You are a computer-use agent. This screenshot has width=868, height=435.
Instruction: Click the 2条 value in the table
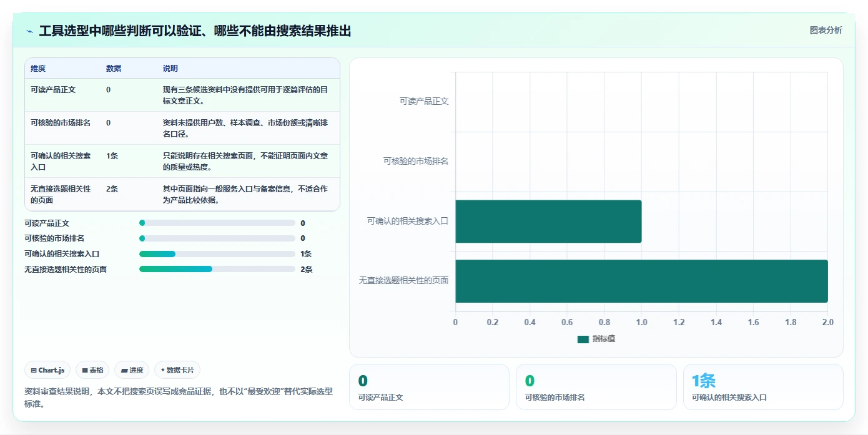112,189
